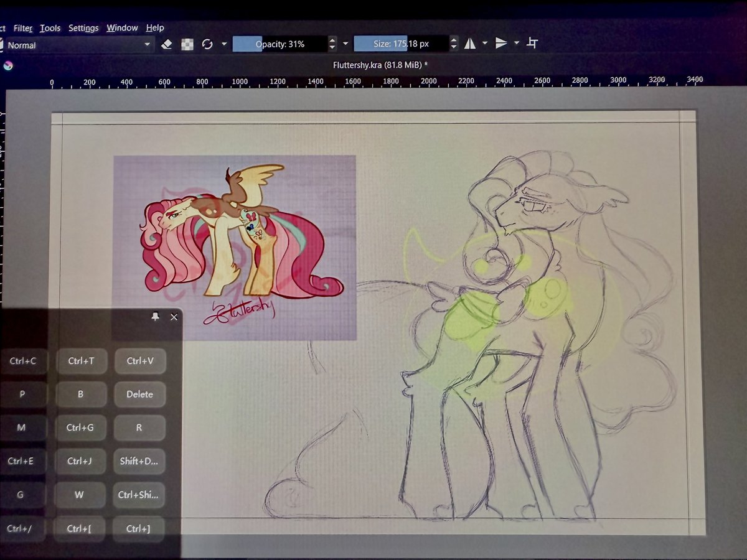The image size is (747, 560).
Task: Click the wrap-around mode icon
Action: tap(532, 42)
